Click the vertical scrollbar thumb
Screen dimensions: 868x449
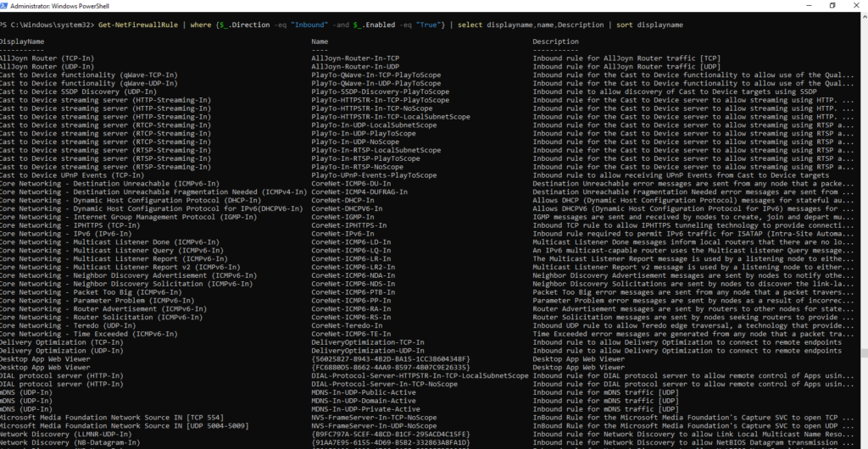(x=864, y=352)
